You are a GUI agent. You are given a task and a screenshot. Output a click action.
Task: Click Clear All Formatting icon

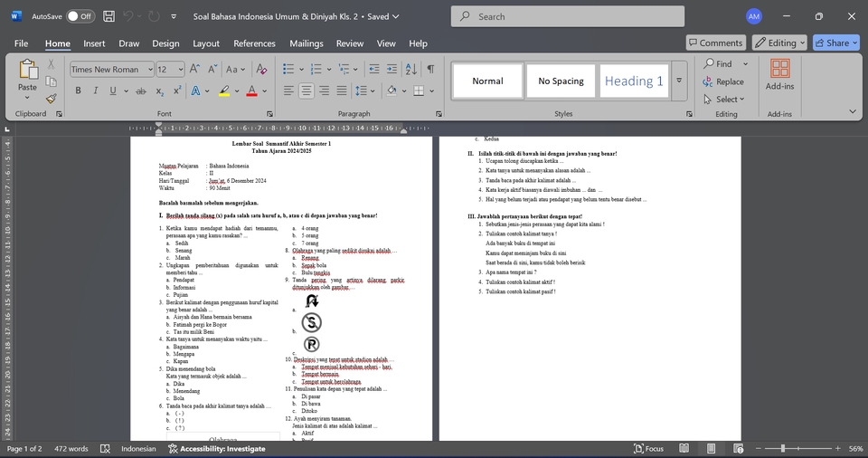click(x=261, y=70)
